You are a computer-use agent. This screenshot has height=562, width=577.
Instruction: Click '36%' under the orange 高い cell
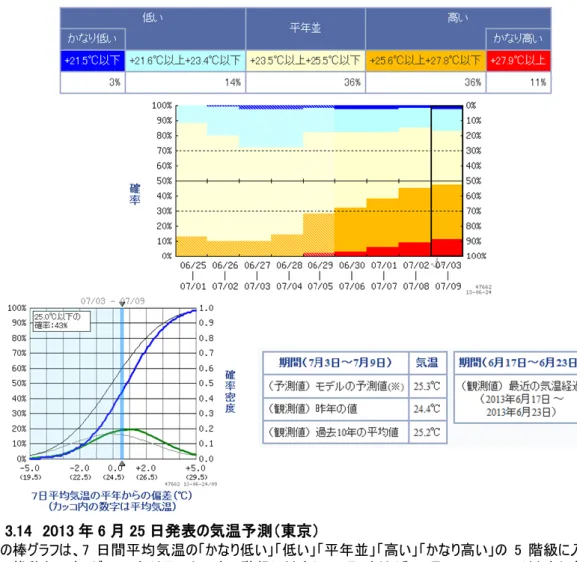426,82
